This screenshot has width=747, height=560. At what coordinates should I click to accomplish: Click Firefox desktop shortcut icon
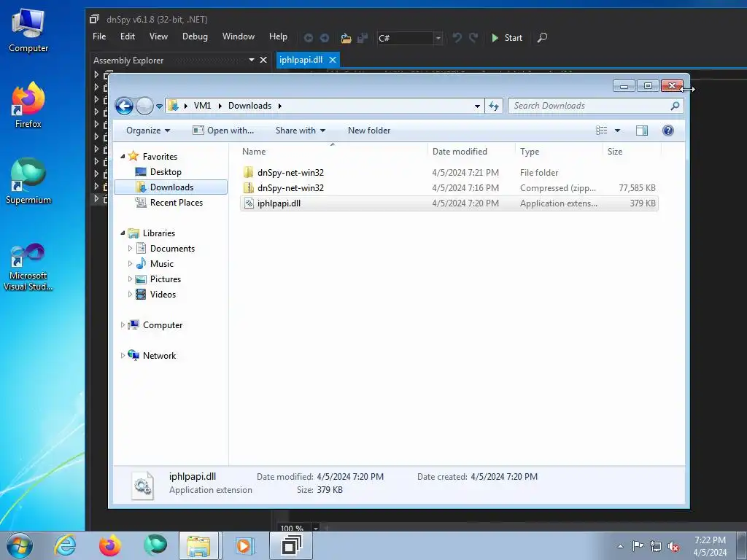pyautogui.click(x=28, y=105)
